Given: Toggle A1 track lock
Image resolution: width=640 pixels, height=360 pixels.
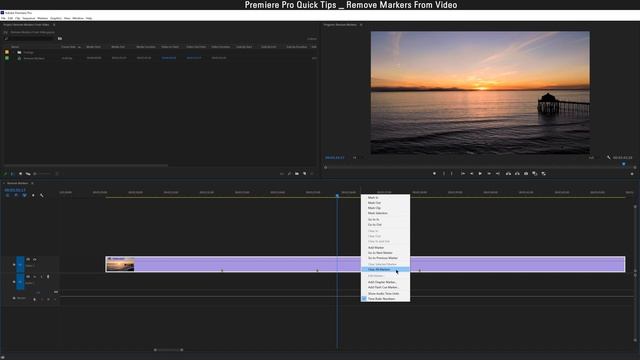Looking at the screenshot, I should (14, 282).
